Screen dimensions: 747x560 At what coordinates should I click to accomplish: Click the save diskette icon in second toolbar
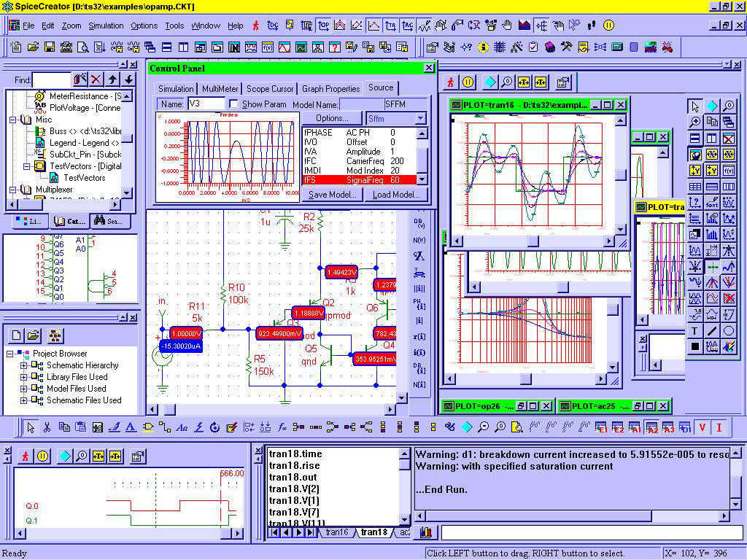pyautogui.click(x=49, y=47)
